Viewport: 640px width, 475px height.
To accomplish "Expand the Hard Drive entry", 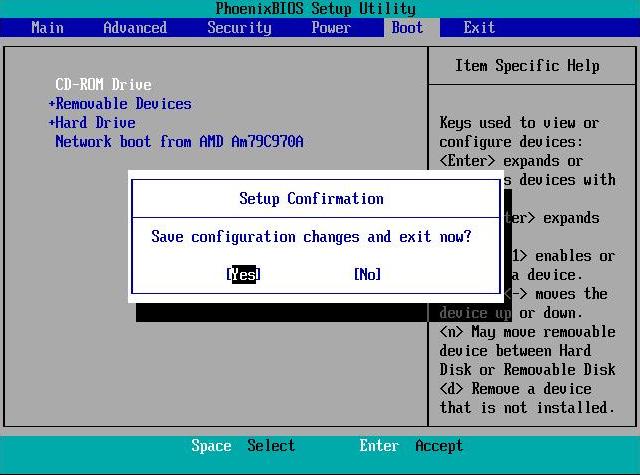I will click(92, 123).
